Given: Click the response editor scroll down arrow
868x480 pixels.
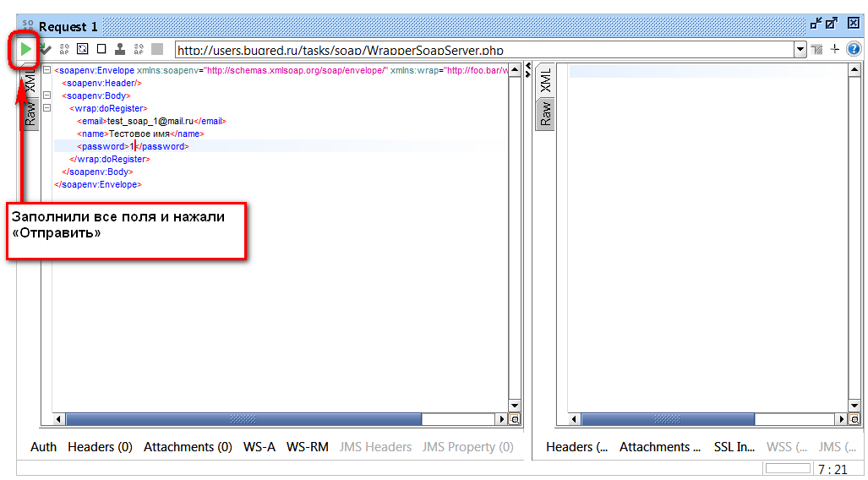Looking at the screenshot, I should click(x=854, y=406).
